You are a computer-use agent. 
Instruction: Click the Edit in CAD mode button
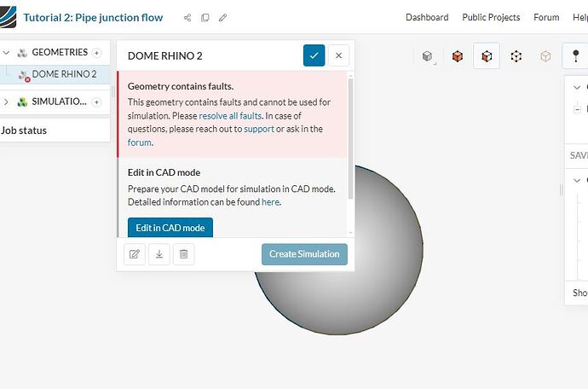tap(170, 228)
